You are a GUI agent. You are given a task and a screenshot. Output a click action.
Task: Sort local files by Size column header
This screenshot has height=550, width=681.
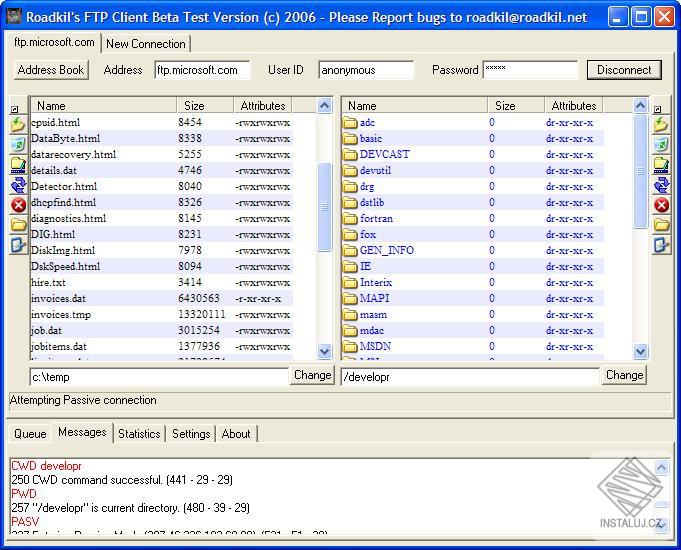[194, 105]
